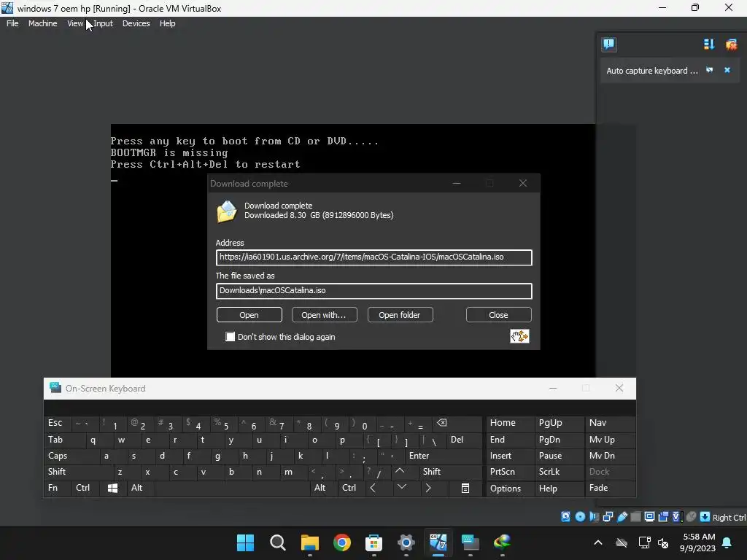Click the Open with... button
Screen dimensions: 747x560
click(324, 315)
